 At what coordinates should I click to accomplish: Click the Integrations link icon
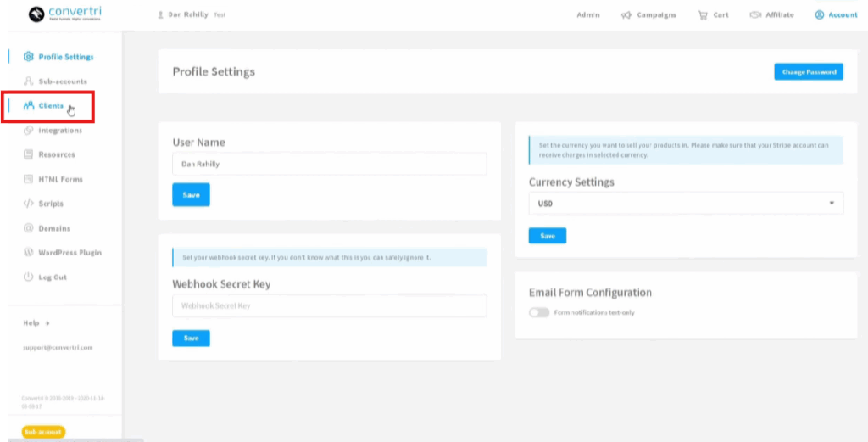coord(29,131)
